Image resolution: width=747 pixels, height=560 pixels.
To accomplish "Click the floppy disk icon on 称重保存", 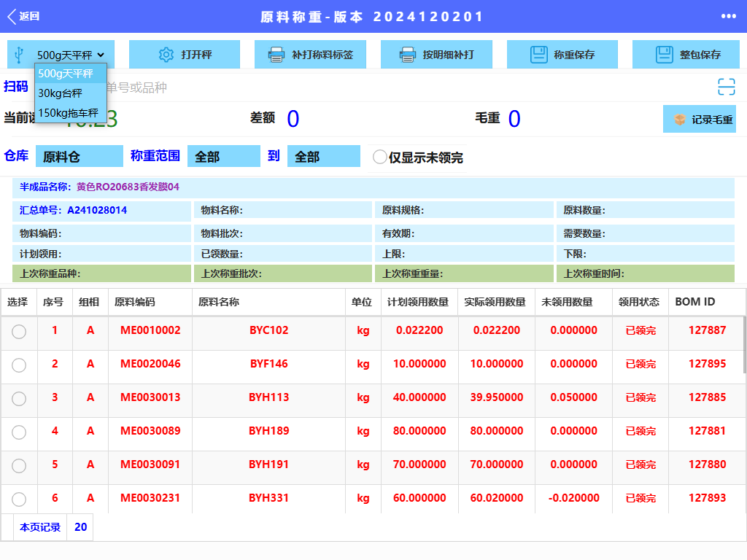I will 538,55.
